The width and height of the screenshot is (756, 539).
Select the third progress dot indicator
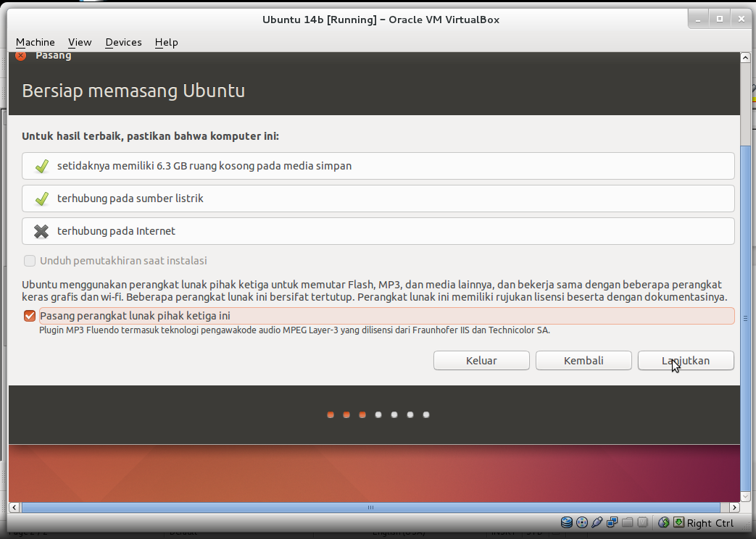(x=362, y=414)
